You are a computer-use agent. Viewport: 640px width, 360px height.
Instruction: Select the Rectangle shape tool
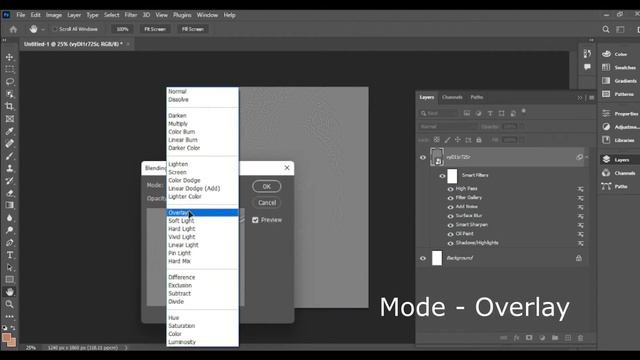click(x=9, y=280)
